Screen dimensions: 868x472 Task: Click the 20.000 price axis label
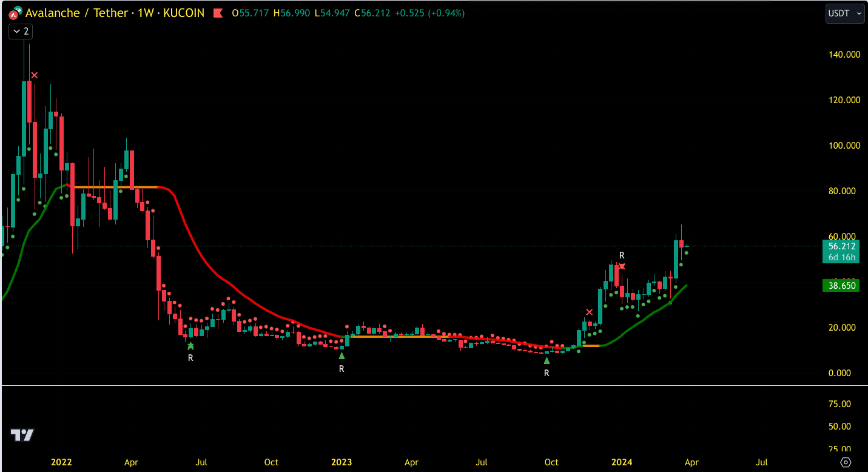pyautogui.click(x=842, y=328)
